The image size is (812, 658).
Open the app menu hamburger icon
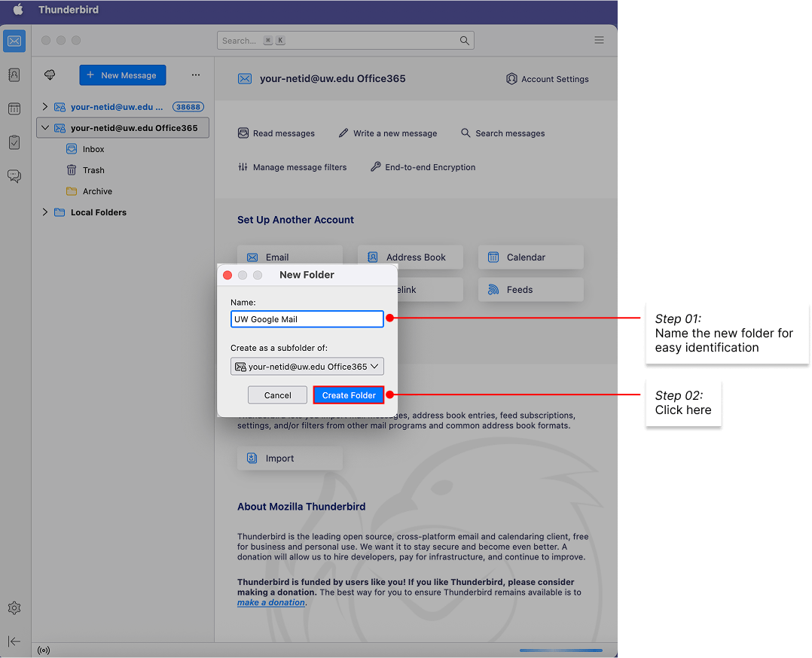(599, 40)
